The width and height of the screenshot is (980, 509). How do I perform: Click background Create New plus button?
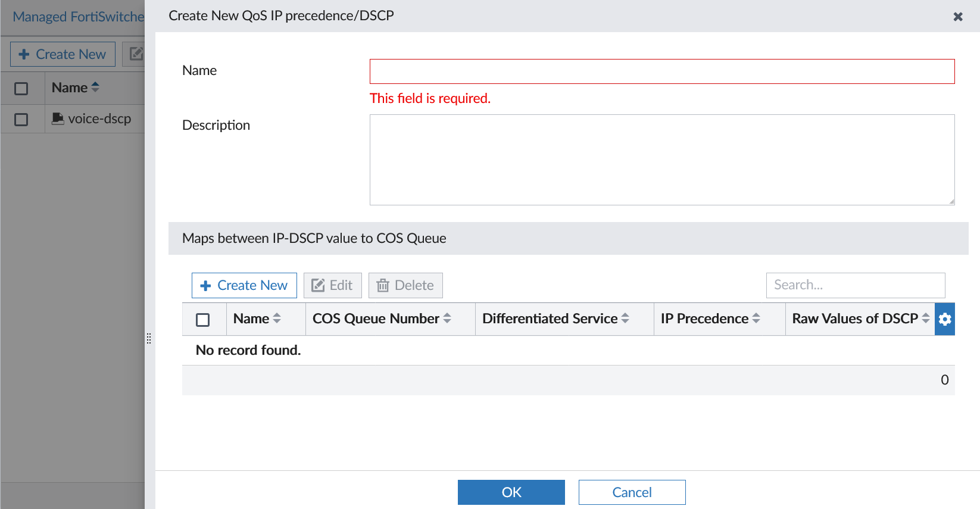(x=63, y=54)
